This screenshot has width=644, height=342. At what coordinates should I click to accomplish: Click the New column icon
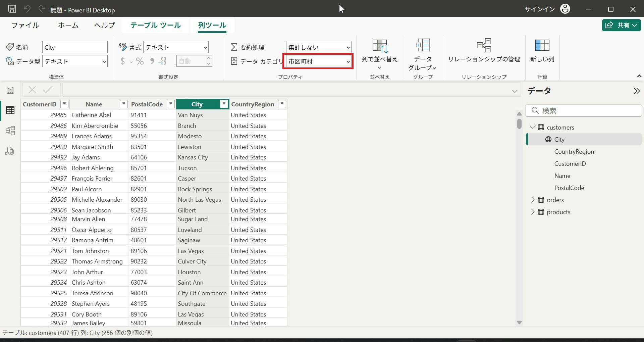click(542, 45)
